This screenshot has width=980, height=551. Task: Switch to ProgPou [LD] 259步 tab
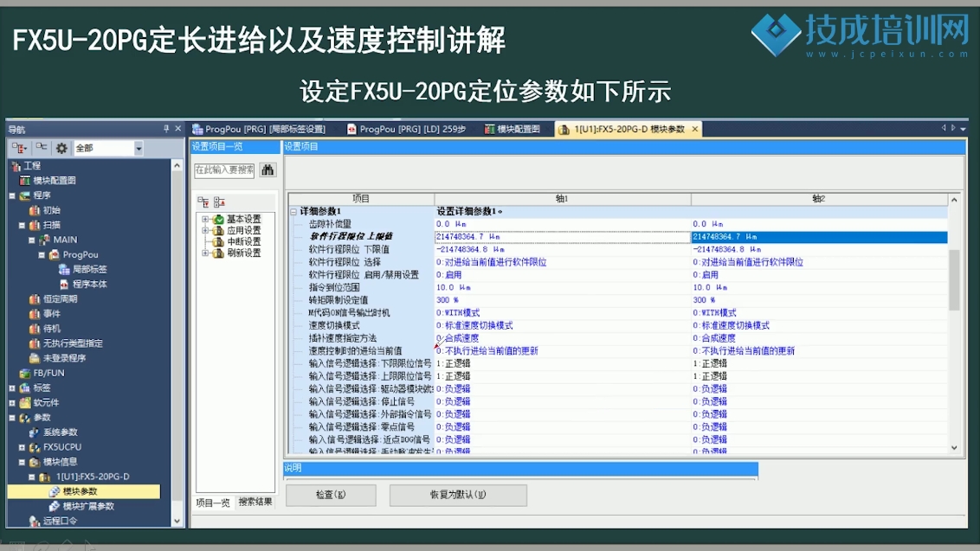click(407, 130)
